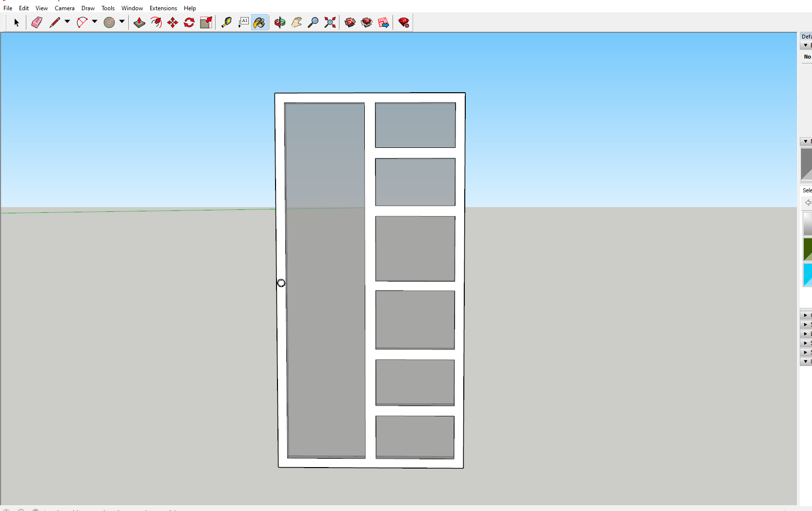Select the Move tool

click(x=173, y=22)
